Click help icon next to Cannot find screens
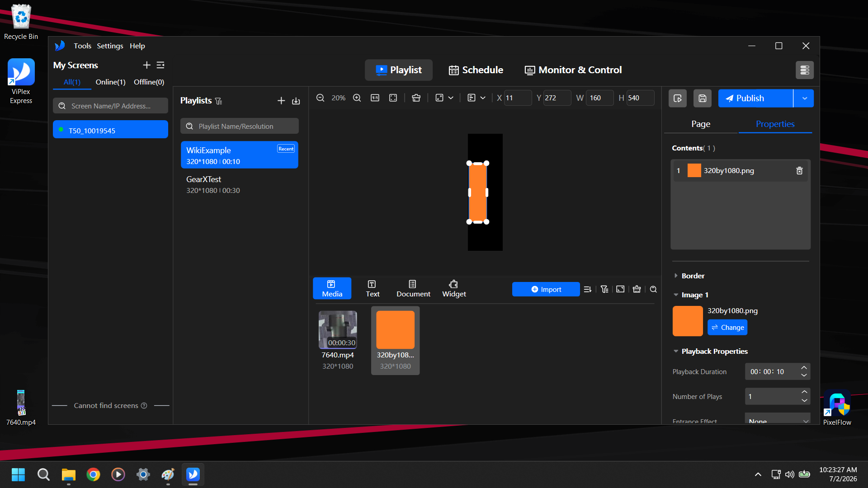The image size is (868, 488). (x=144, y=405)
